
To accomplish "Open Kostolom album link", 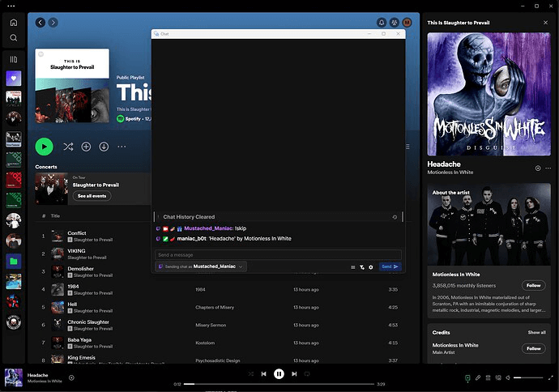I will (205, 343).
